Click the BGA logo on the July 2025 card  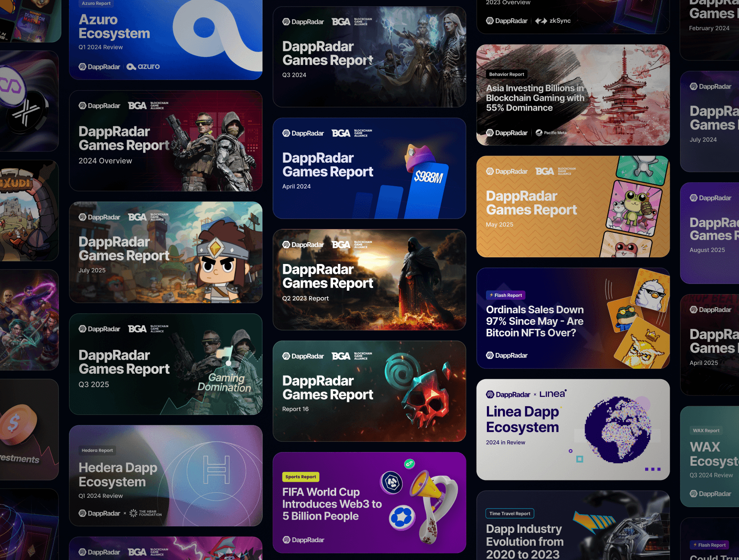click(x=148, y=217)
